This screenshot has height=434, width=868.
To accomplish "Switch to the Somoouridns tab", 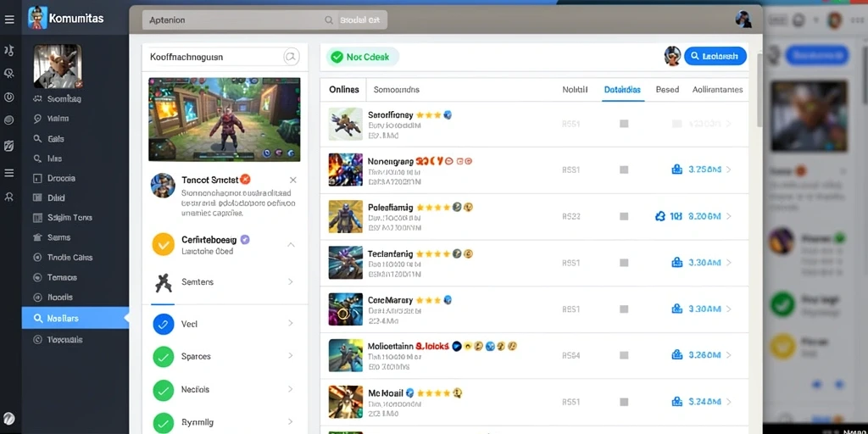I will tap(397, 89).
